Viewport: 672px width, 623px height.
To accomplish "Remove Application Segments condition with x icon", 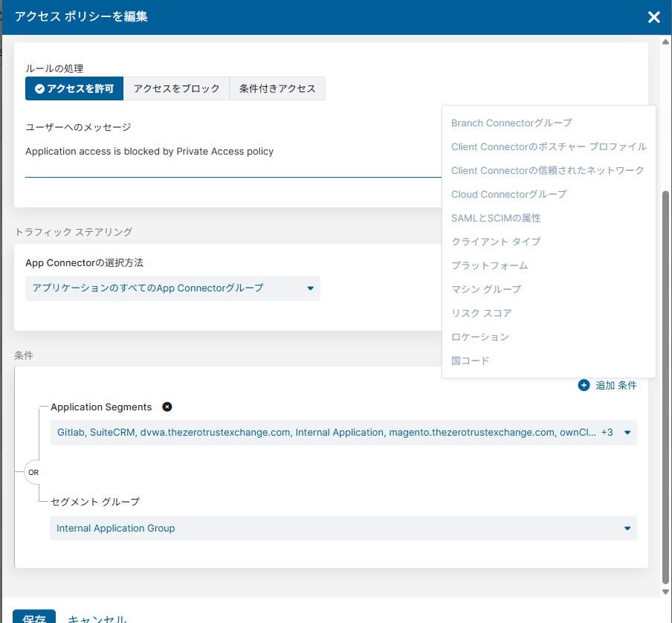I will pyautogui.click(x=167, y=407).
